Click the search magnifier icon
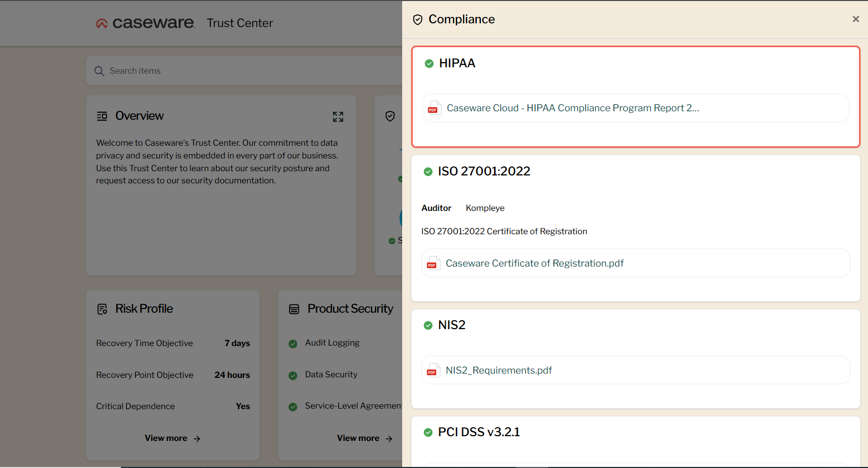868x468 pixels. point(99,71)
